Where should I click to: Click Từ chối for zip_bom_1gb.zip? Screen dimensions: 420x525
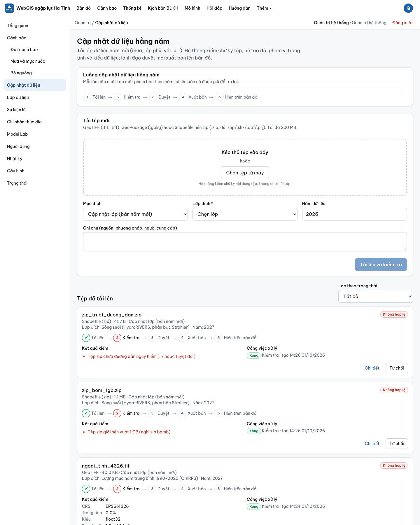click(x=397, y=444)
